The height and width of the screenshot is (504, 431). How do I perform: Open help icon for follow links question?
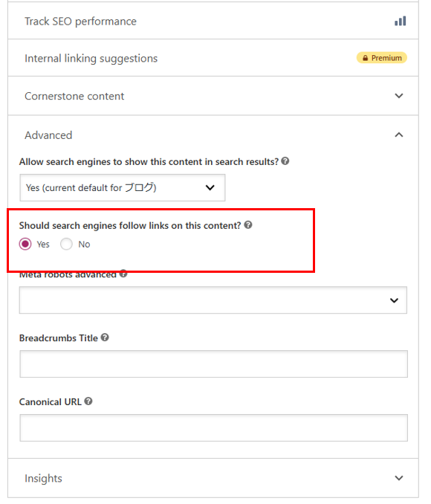247,225
